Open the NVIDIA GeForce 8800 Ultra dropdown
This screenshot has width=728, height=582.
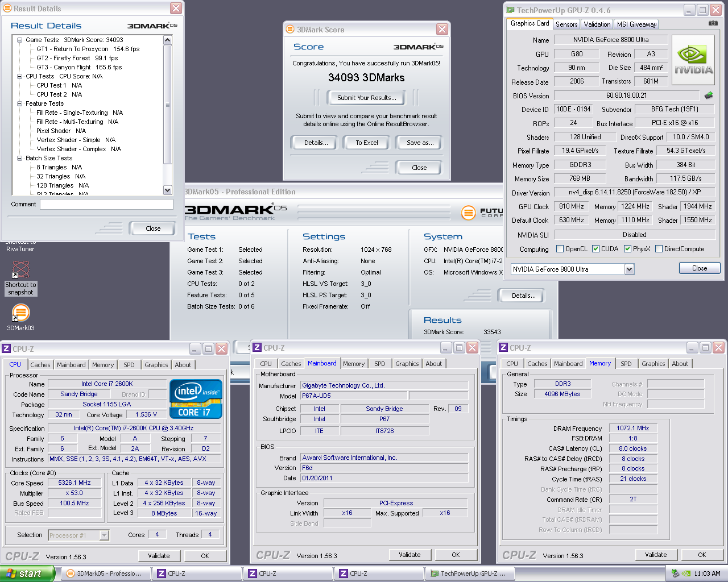pos(629,269)
